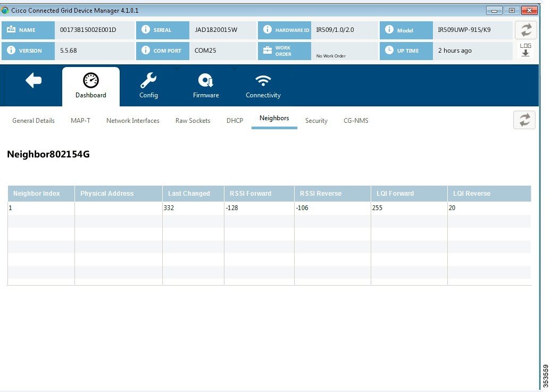Viewport: 551px width, 392px height.
Task: Click version value 5.5.68
Action: [68, 51]
